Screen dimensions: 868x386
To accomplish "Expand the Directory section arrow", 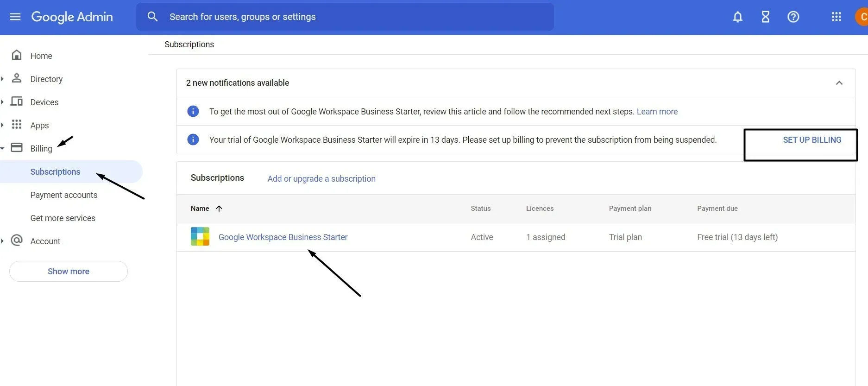I will (x=2, y=79).
